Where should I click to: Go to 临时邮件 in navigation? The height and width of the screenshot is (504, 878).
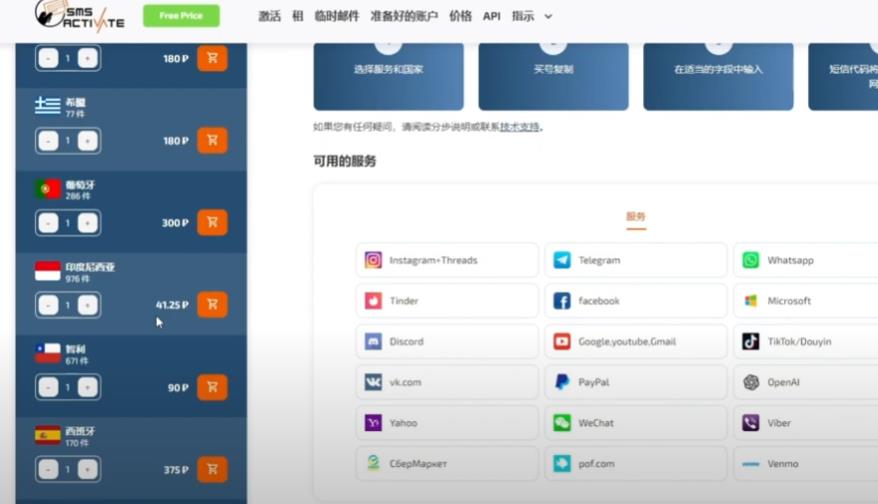(x=337, y=16)
